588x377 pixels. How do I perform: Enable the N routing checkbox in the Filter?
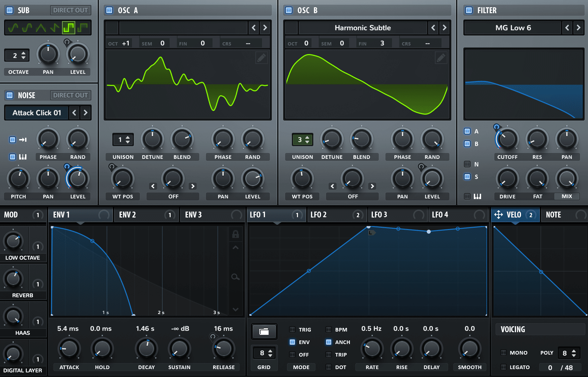(x=467, y=164)
